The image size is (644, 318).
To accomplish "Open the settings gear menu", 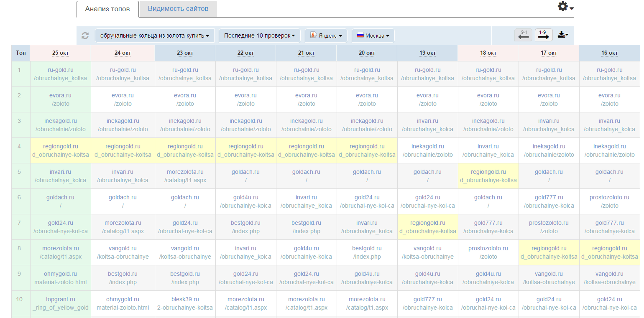I will tap(565, 7).
